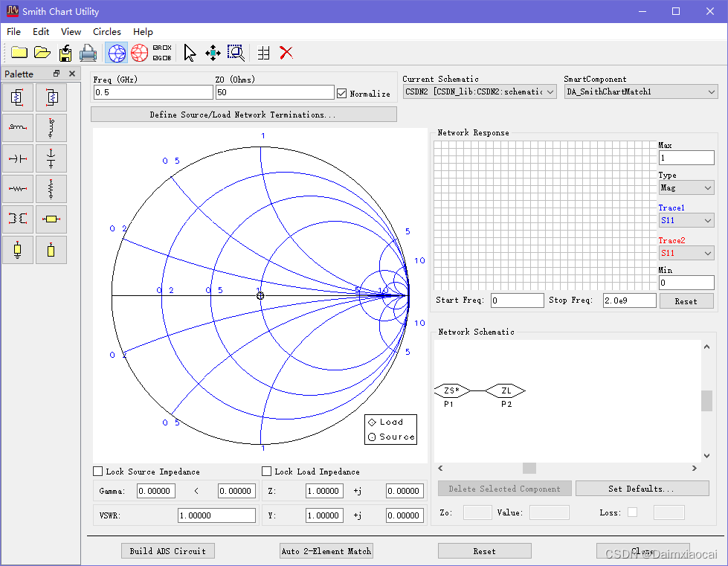Click the VSWR value field
The image size is (728, 566).
point(217,515)
